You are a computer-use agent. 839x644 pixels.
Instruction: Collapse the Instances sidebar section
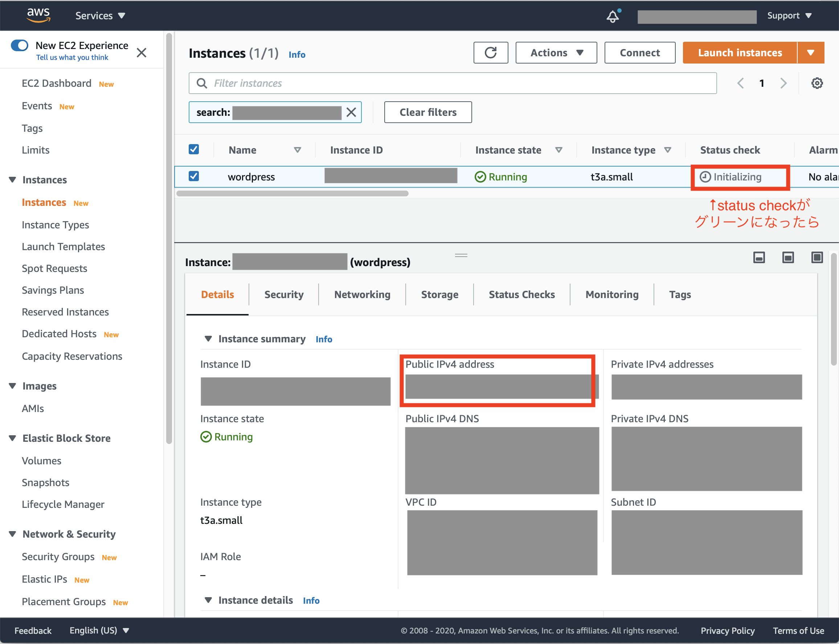pyautogui.click(x=12, y=180)
